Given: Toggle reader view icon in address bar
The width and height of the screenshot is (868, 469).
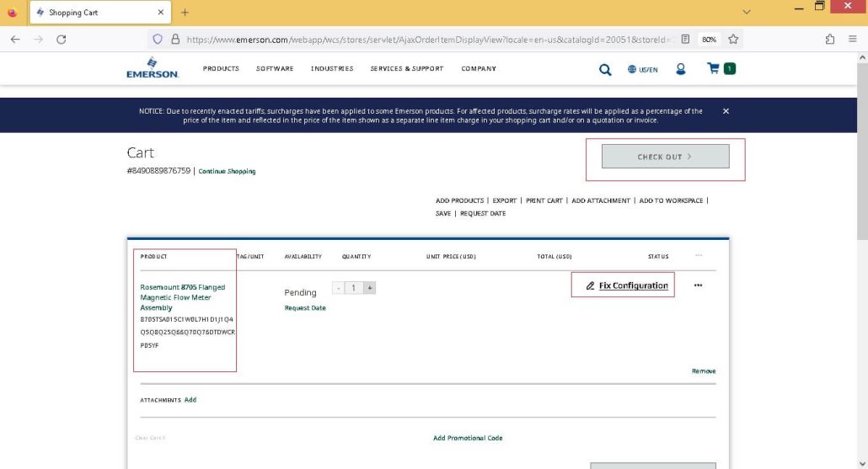Looking at the screenshot, I should point(685,40).
